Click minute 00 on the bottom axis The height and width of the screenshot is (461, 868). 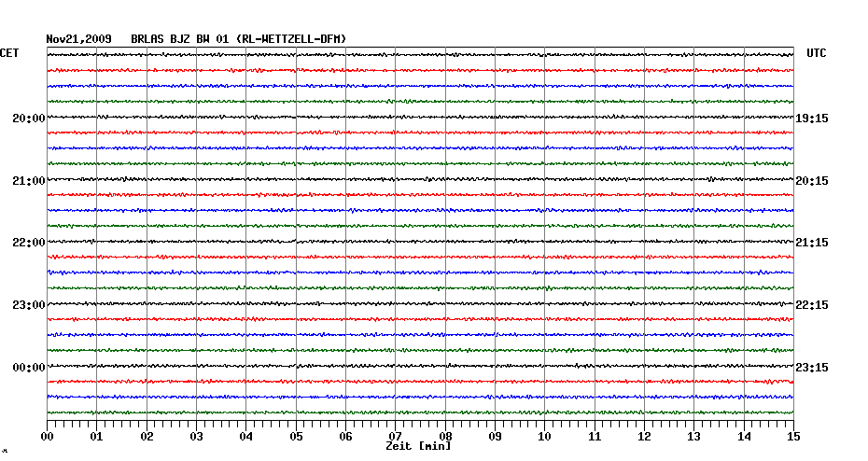pyautogui.click(x=47, y=436)
